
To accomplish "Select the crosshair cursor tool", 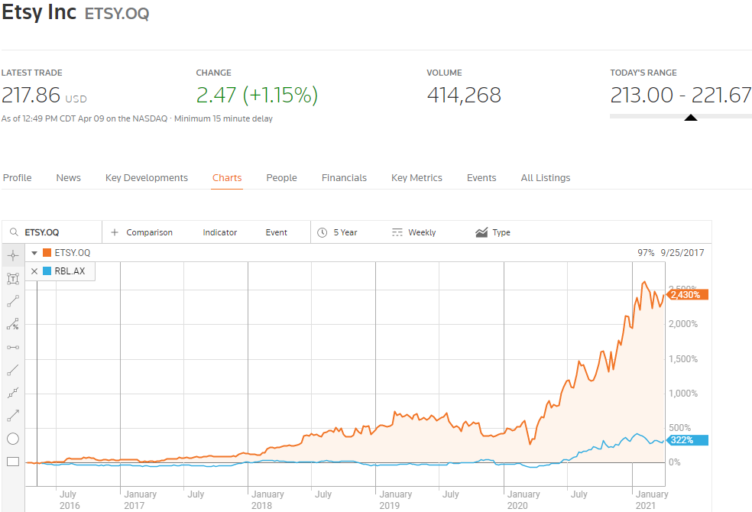I will click(13, 256).
